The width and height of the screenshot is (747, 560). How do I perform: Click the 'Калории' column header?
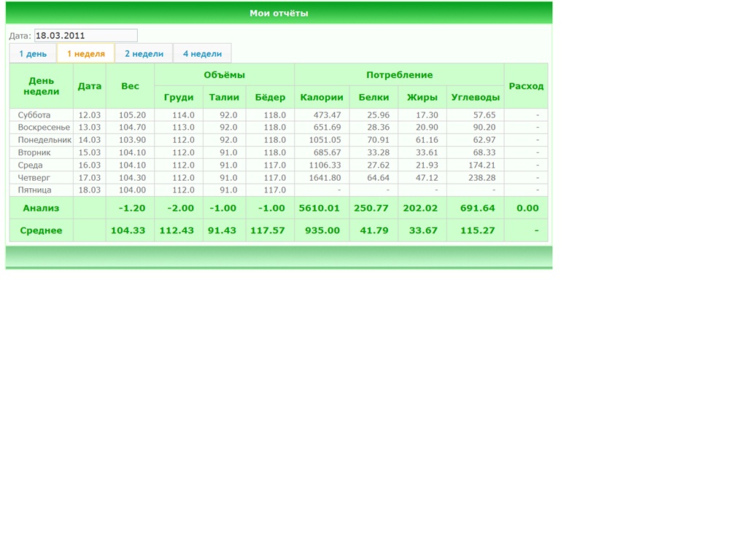(x=322, y=97)
